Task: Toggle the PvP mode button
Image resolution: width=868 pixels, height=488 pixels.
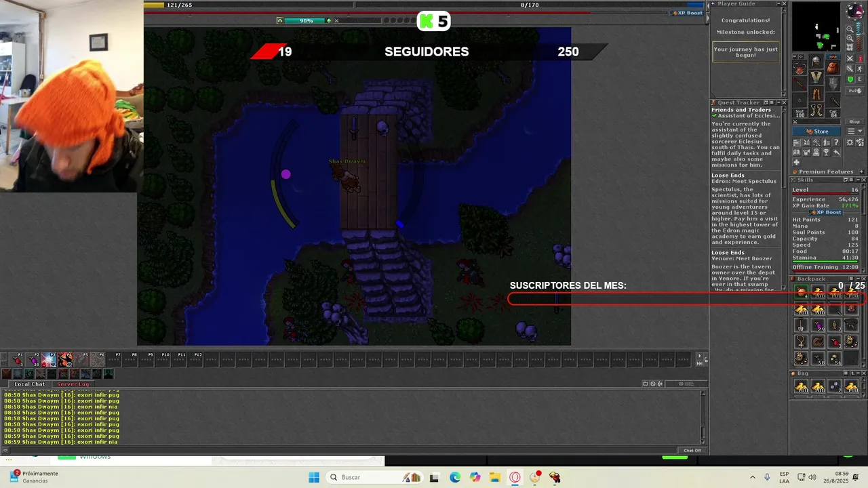Action: 854,90
